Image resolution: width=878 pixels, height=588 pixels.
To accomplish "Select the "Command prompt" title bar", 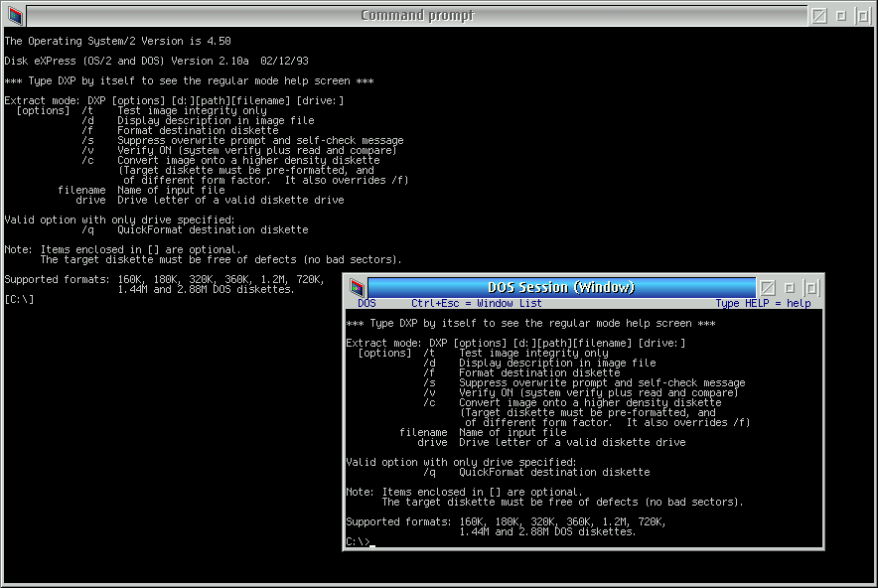I will 417,16.
